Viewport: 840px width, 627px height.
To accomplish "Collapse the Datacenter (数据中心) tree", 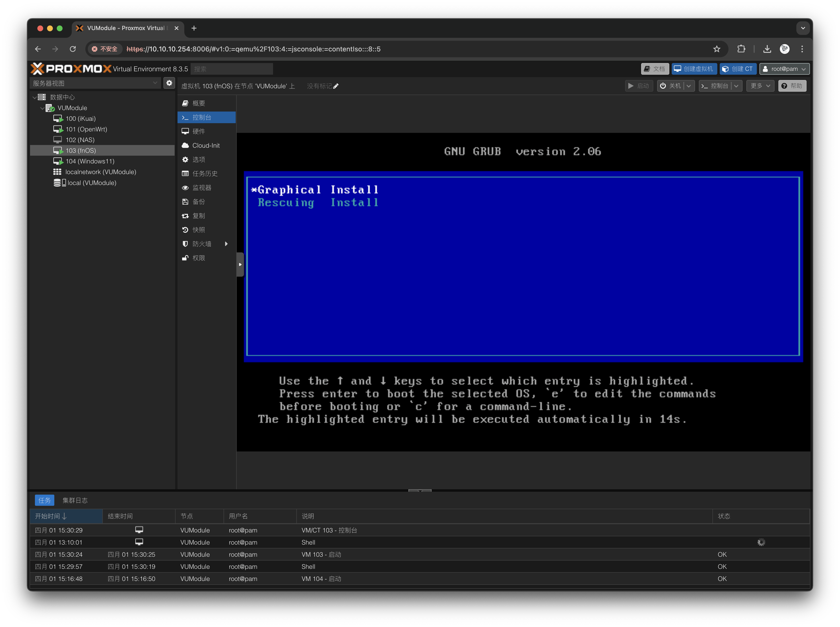I will (x=34, y=97).
